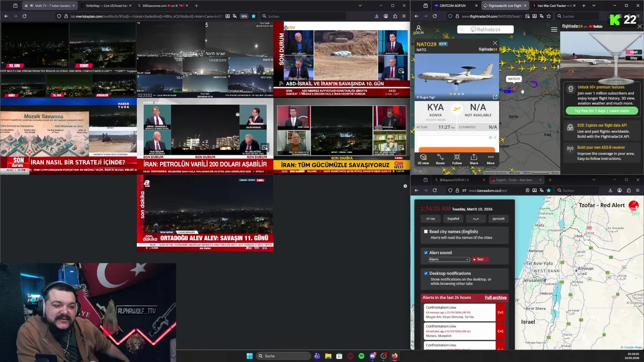
Task: Open the Manara, Margaliot alert entry
Action: (460, 331)
